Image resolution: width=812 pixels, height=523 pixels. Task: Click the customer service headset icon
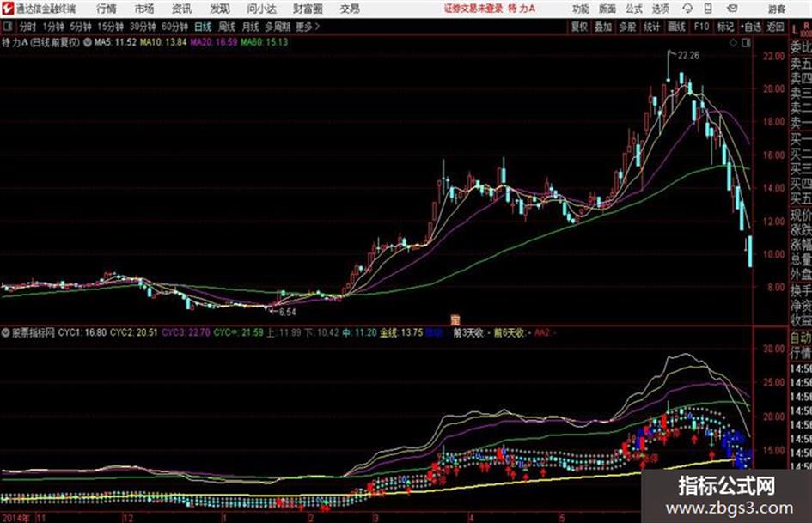point(687,9)
